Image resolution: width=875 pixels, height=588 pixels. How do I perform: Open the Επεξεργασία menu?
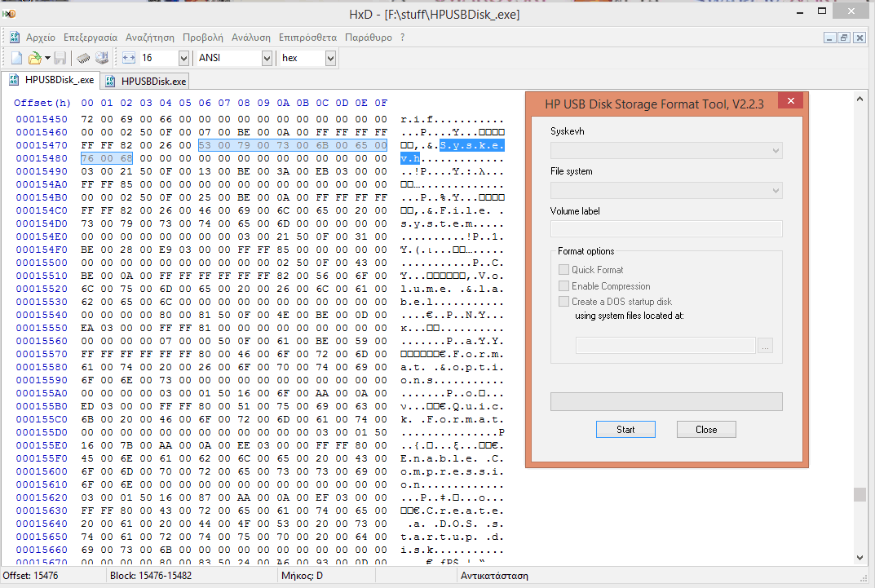tap(91, 38)
